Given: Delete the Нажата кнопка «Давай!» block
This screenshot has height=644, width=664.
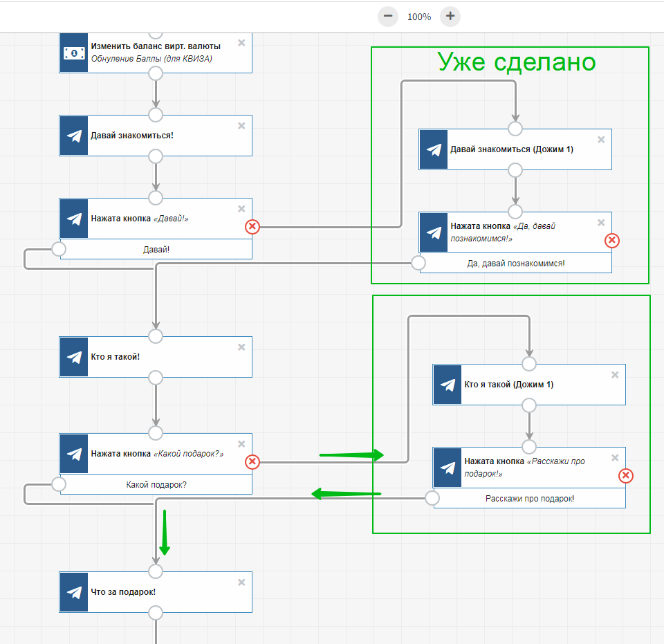Looking at the screenshot, I should 241,209.
